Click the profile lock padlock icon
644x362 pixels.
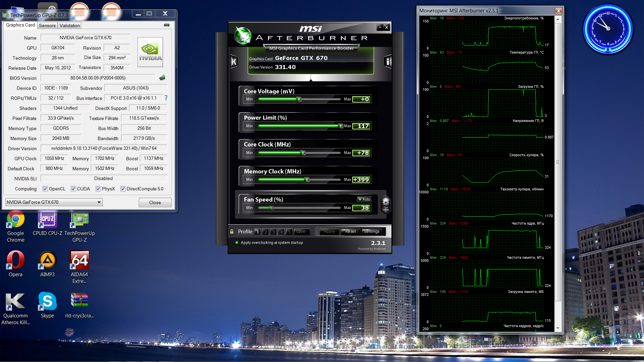coord(232,232)
